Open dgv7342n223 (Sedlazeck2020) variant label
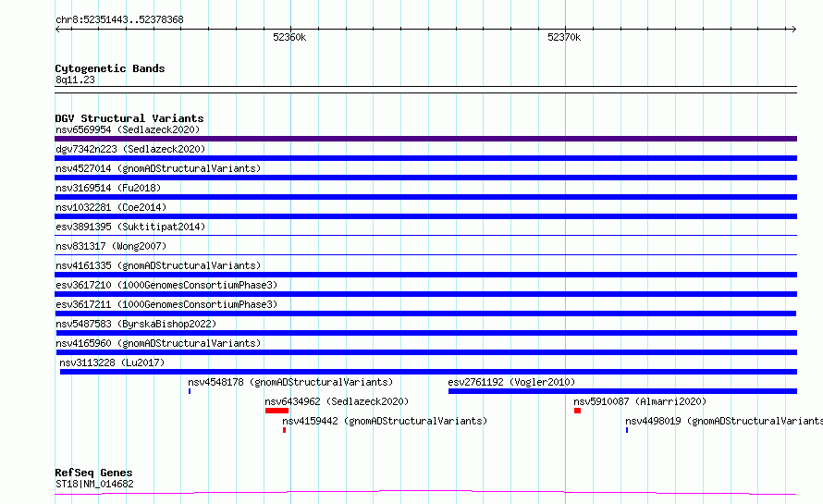The image size is (823, 504). pyautogui.click(x=130, y=149)
